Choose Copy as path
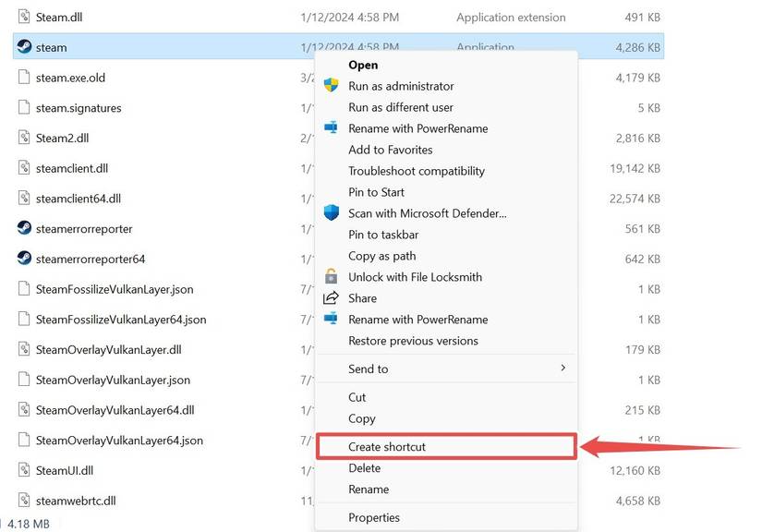 pos(381,256)
